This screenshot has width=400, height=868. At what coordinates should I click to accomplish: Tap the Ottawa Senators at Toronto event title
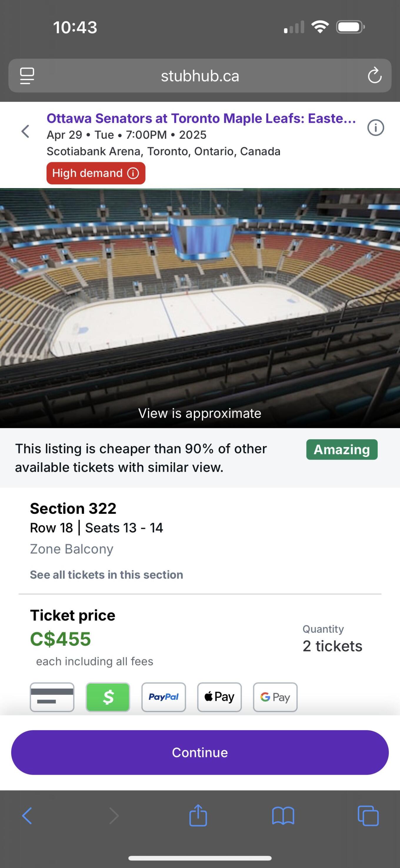tap(201, 119)
